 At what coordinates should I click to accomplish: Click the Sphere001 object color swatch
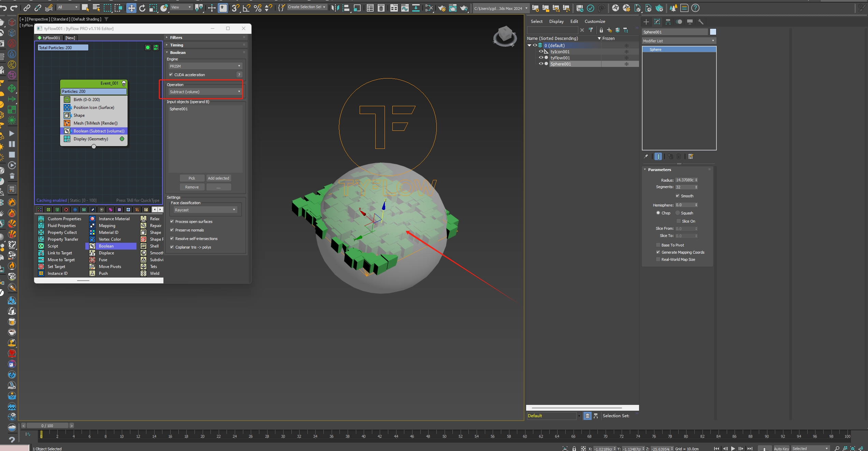click(x=713, y=32)
